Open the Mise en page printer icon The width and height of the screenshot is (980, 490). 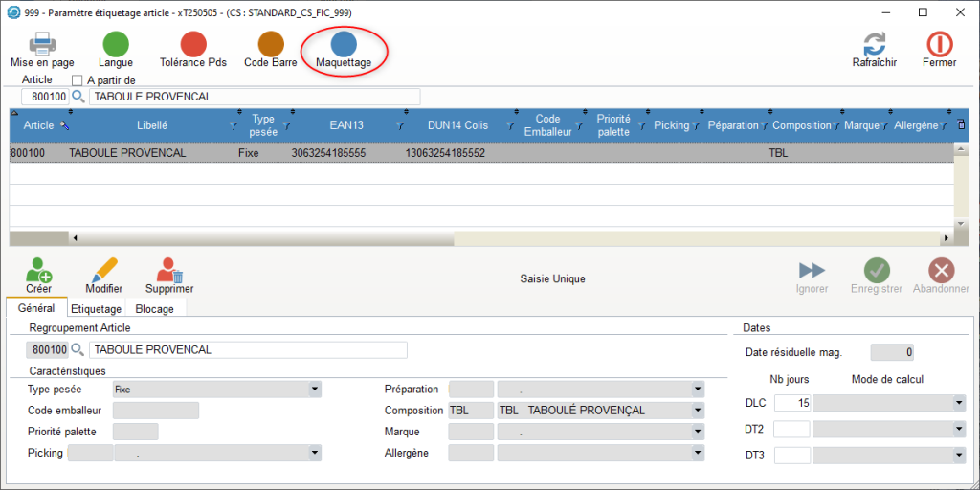(42, 44)
